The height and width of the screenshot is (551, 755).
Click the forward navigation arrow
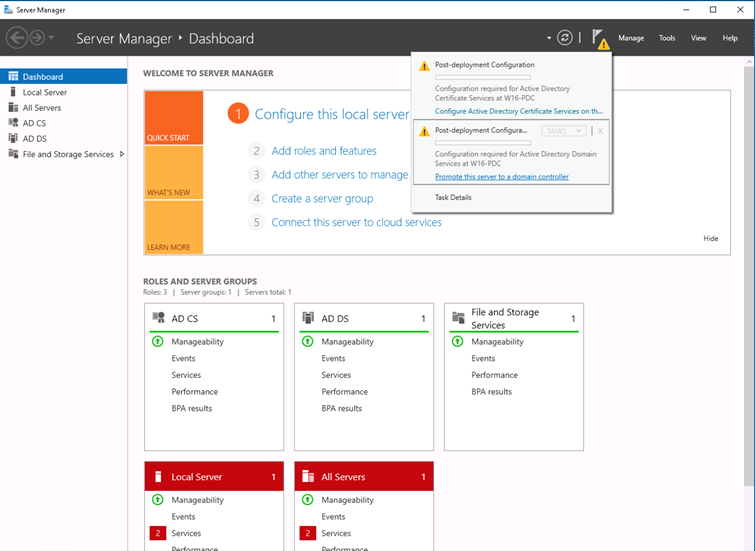pos(37,38)
